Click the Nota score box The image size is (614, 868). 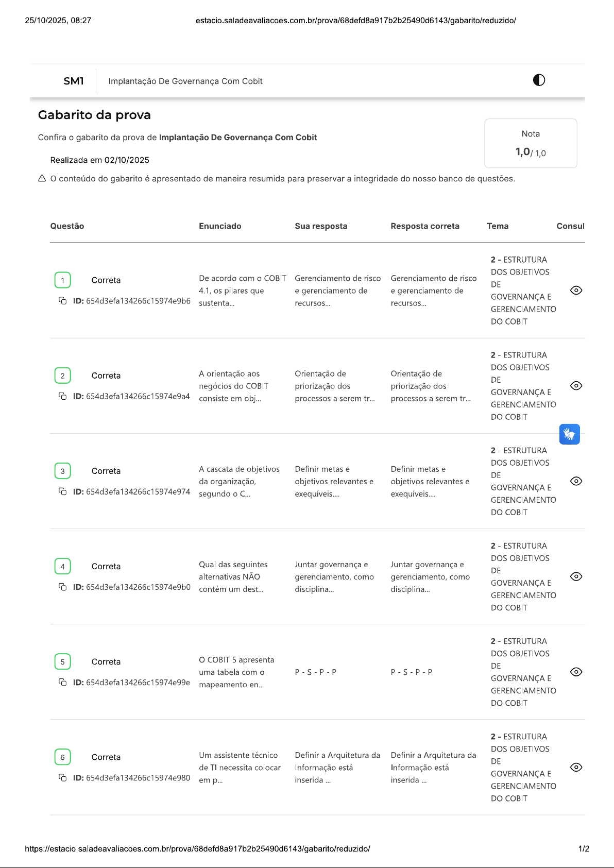[531, 143]
